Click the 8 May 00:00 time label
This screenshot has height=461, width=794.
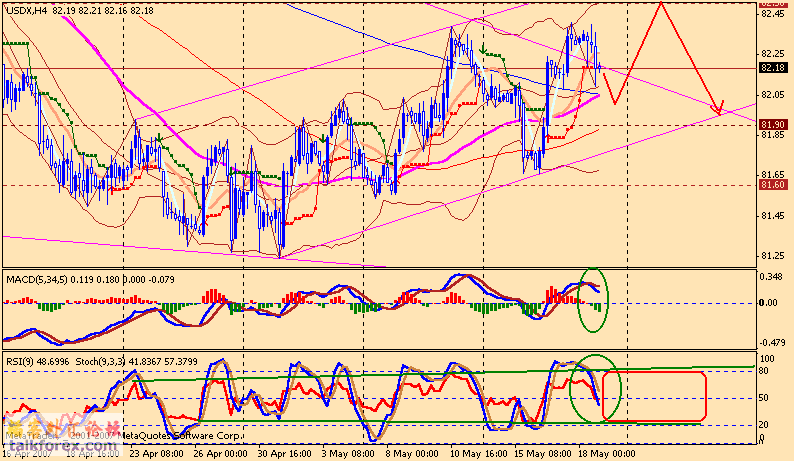[x=412, y=453]
